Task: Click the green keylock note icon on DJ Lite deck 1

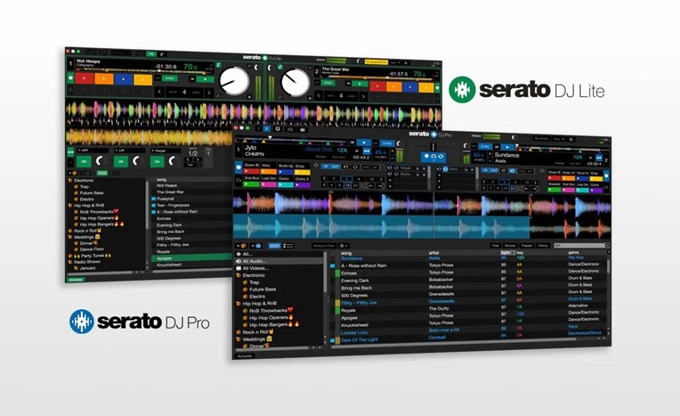Action: [219, 65]
